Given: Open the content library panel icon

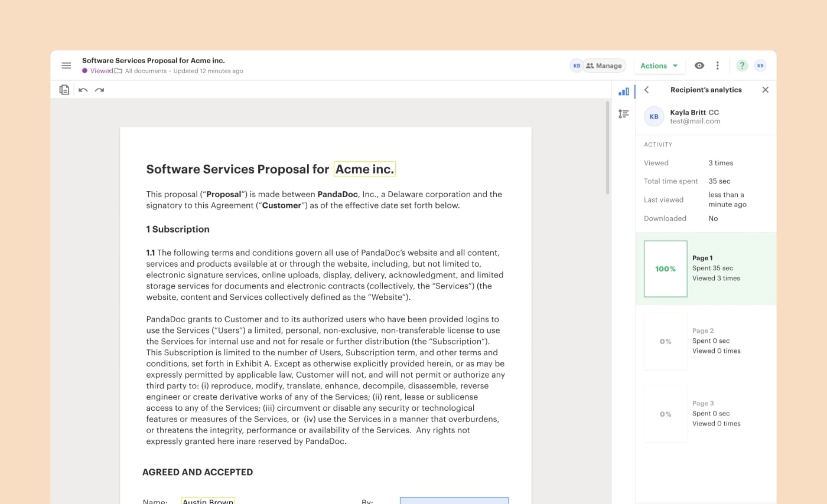Looking at the screenshot, I should coord(63,89).
